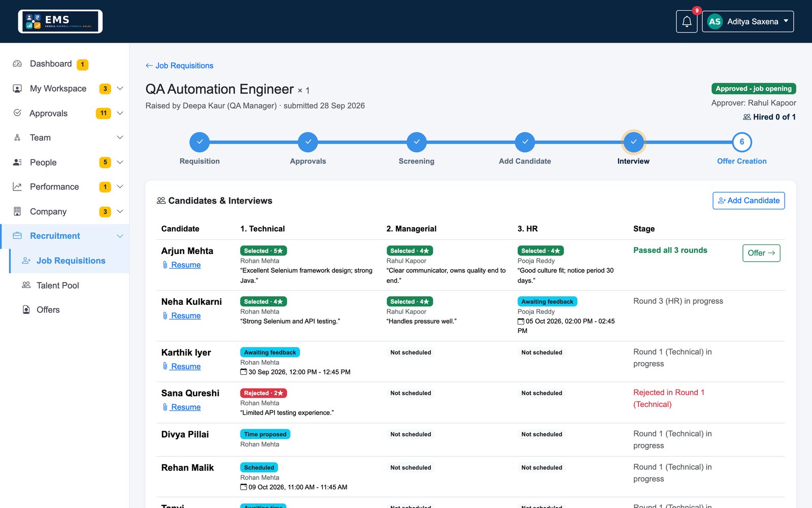Image resolution: width=812 pixels, height=508 pixels.
Task: Open the notifications bell
Action: pyautogui.click(x=687, y=21)
